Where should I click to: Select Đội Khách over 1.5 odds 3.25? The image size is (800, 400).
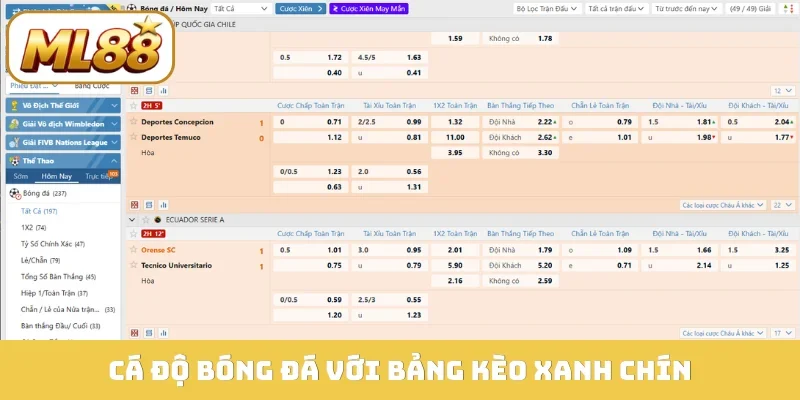coord(759,250)
